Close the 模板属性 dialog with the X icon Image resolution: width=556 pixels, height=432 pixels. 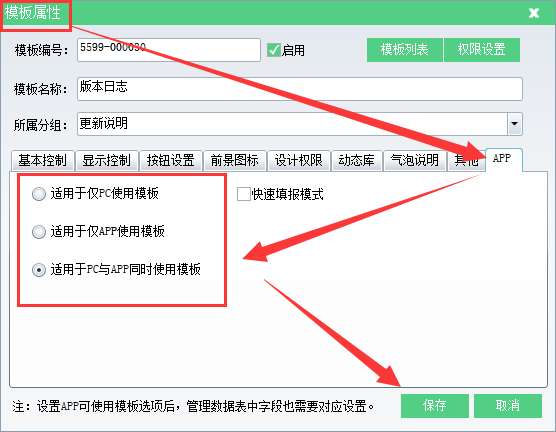(534, 13)
